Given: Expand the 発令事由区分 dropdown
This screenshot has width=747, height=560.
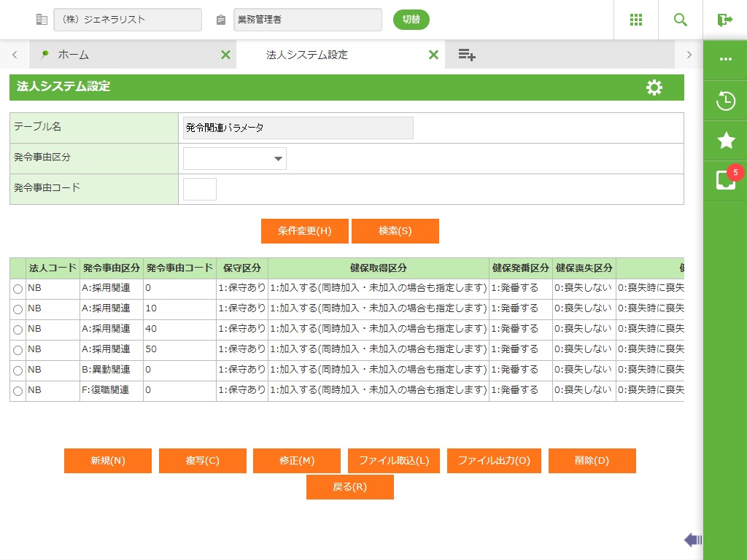Looking at the screenshot, I should (234, 158).
